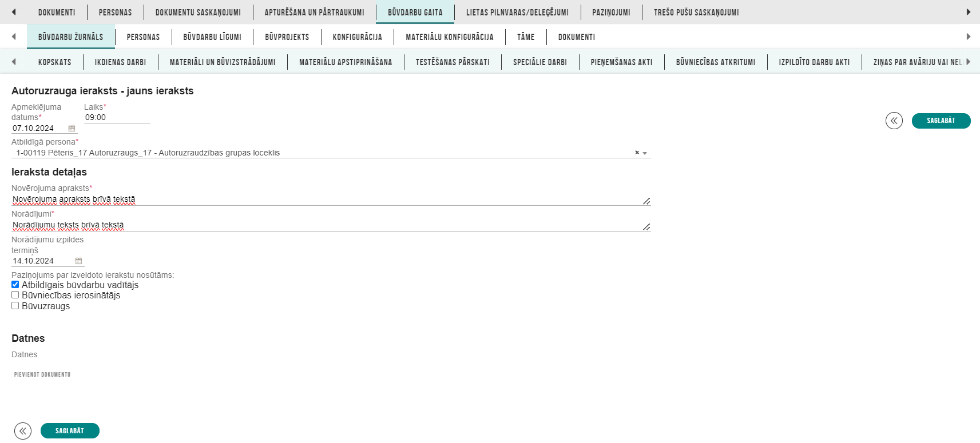This screenshot has width=980, height=443.
Task: Click right arrow of the third tab row
Action: tap(969, 62)
